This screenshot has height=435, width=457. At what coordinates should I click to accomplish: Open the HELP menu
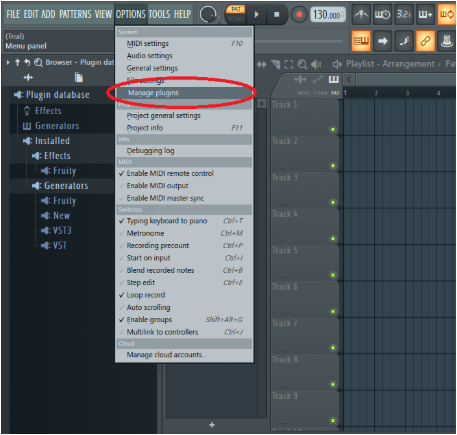coord(183,14)
